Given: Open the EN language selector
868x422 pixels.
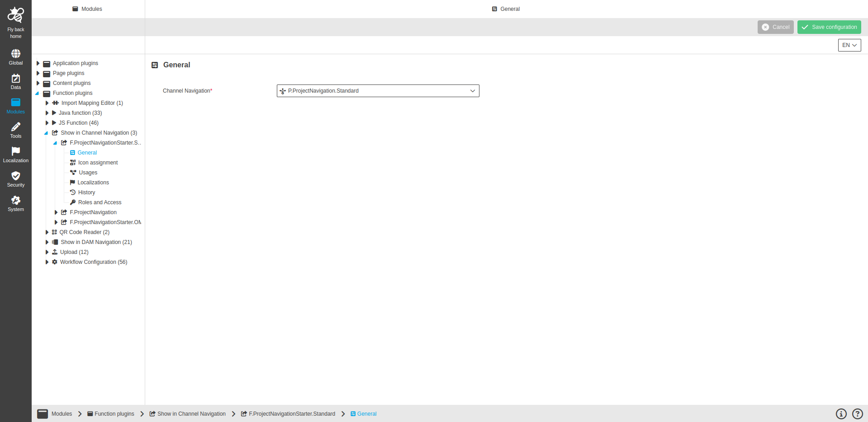Looking at the screenshot, I should coord(849,45).
